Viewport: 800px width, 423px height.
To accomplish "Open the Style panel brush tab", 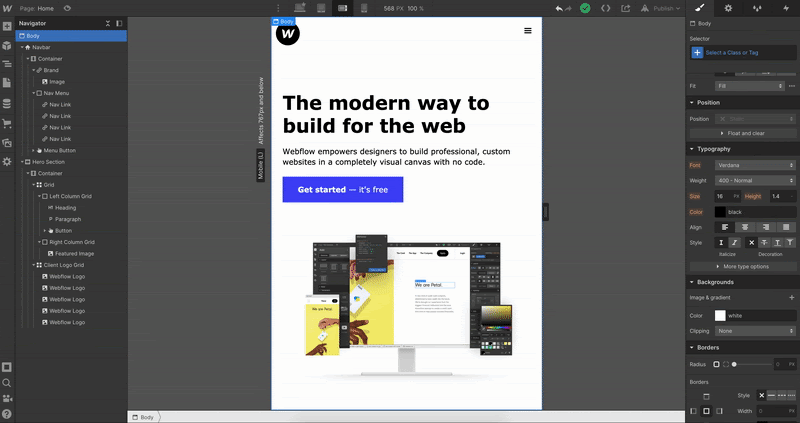I will tap(699, 8).
